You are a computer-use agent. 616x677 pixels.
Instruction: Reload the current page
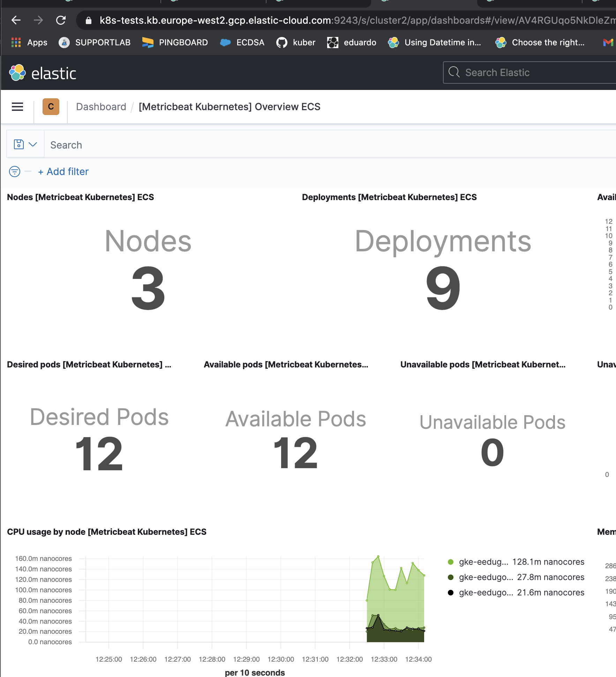(x=61, y=20)
